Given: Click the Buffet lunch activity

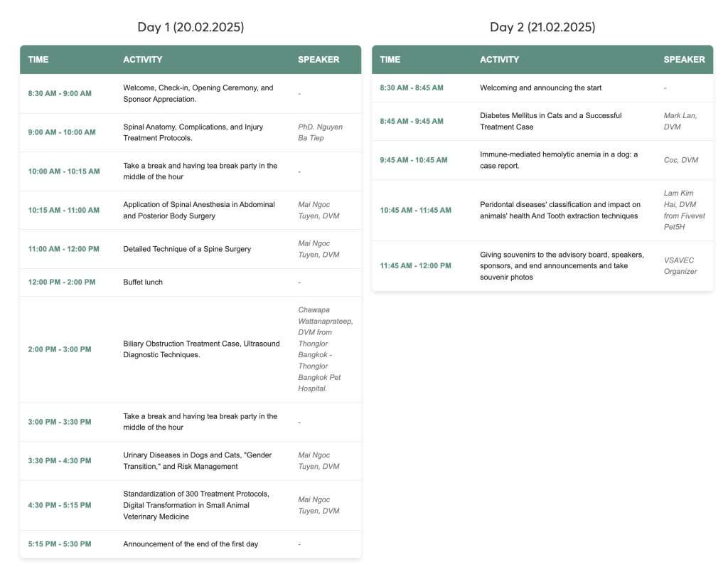Looking at the screenshot, I should point(143,282).
